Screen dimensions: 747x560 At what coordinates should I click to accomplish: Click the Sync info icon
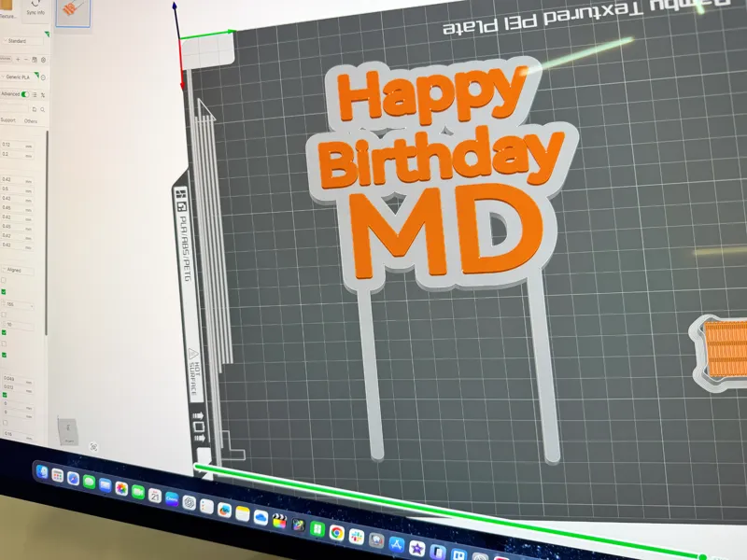(x=35, y=3)
